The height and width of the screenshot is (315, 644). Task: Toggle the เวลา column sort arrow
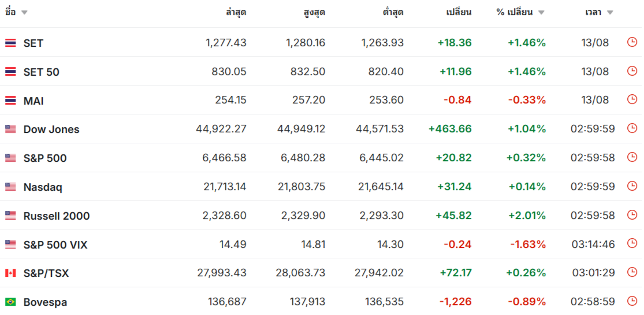(609, 12)
